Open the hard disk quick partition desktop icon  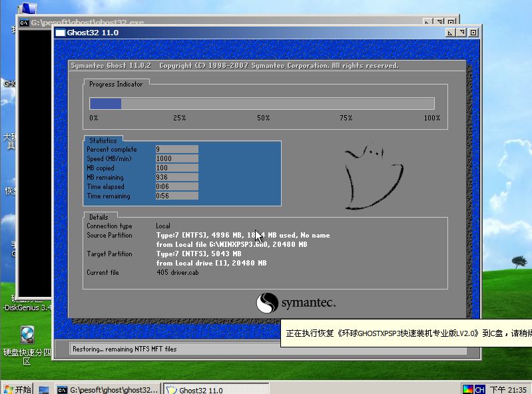click(27, 335)
